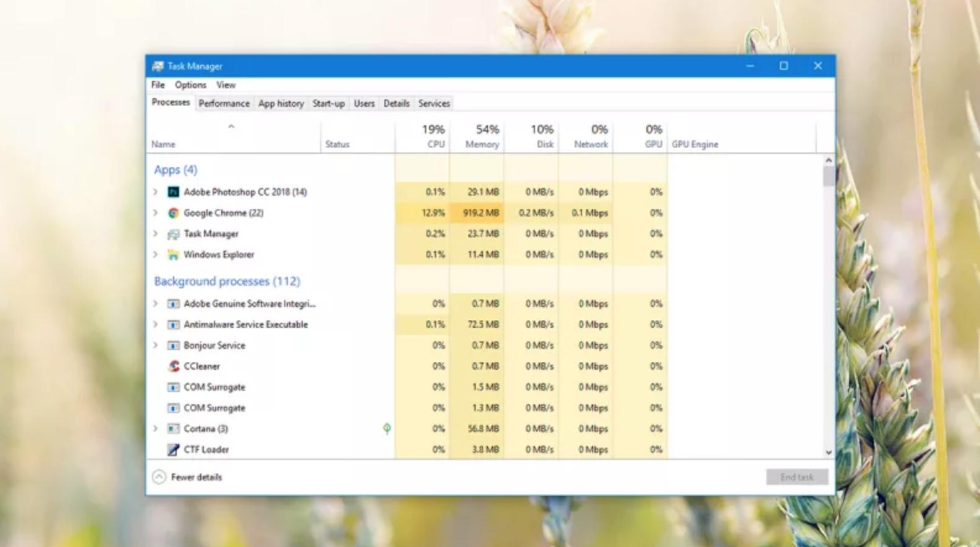This screenshot has width=980, height=547.
Task: Select the CCleaner process icon
Action: [174, 366]
